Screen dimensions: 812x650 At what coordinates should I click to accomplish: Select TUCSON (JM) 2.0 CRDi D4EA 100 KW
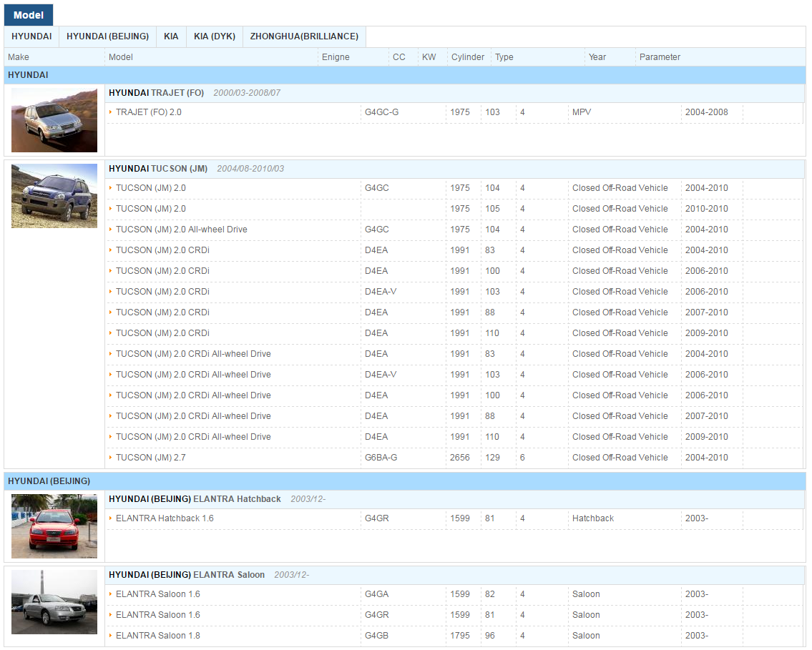(162, 271)
